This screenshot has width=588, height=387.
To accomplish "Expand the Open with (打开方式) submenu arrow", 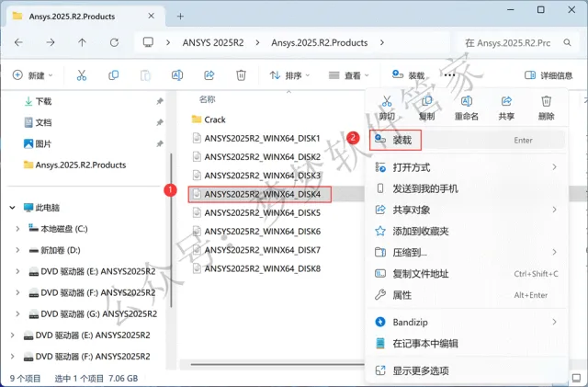I will (554, 167).
